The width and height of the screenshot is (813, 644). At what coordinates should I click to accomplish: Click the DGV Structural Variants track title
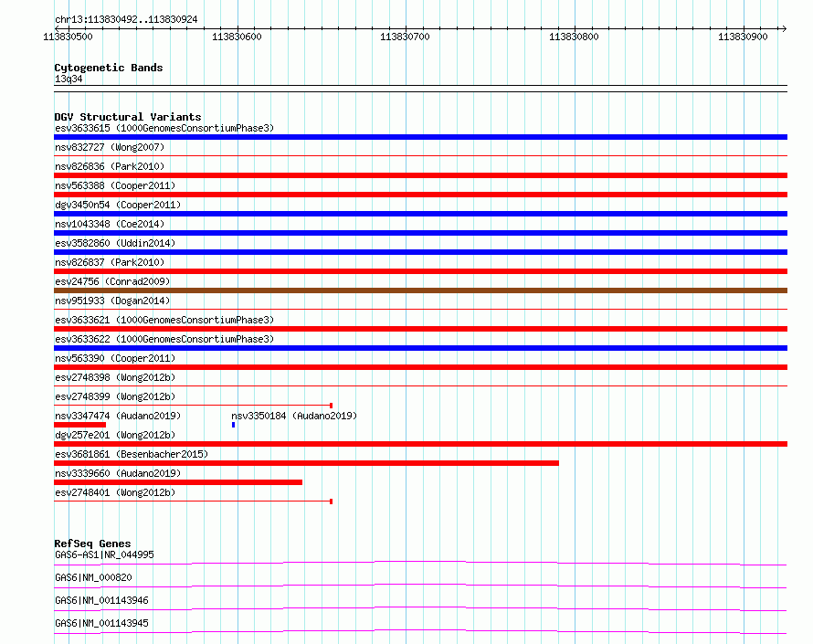click(x=128, y=117)
